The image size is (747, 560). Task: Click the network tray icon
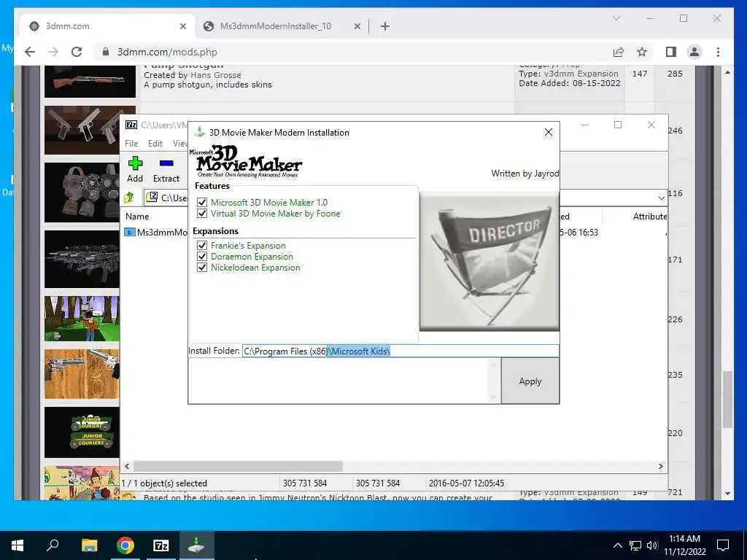[635, 545]
